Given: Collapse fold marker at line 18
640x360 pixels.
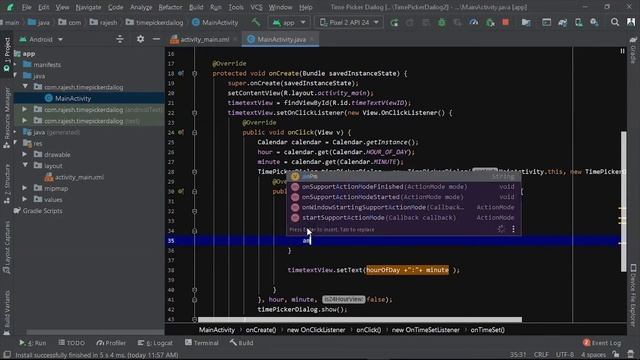Looking at the screenshot, I should click(194, 73).
